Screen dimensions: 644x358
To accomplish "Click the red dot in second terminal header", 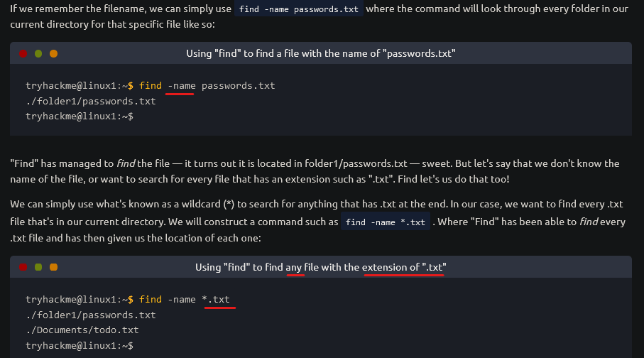I will [23, 267].
